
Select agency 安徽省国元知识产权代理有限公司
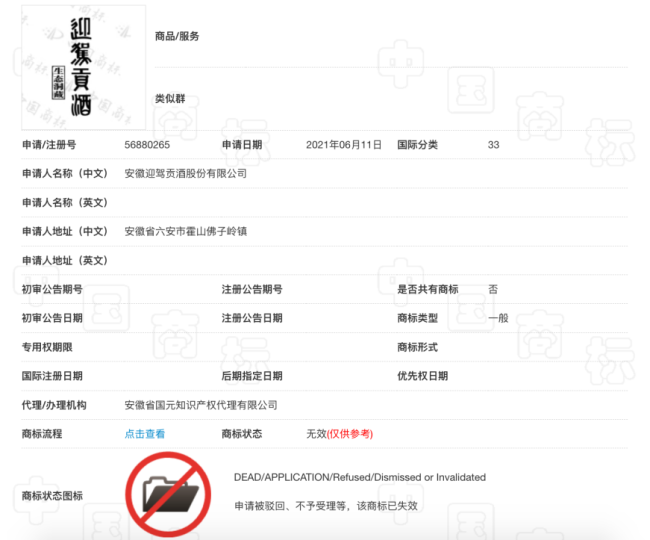click(201, 405)
